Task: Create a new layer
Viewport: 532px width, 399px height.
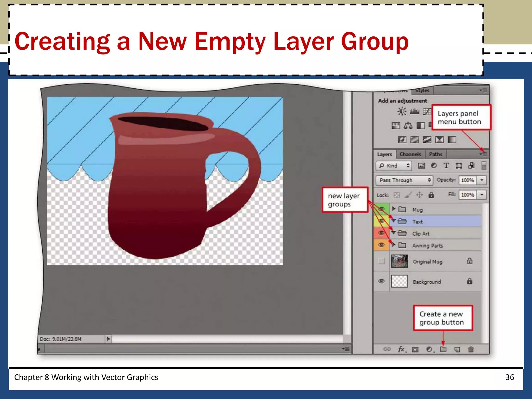Action: (457, 350)
